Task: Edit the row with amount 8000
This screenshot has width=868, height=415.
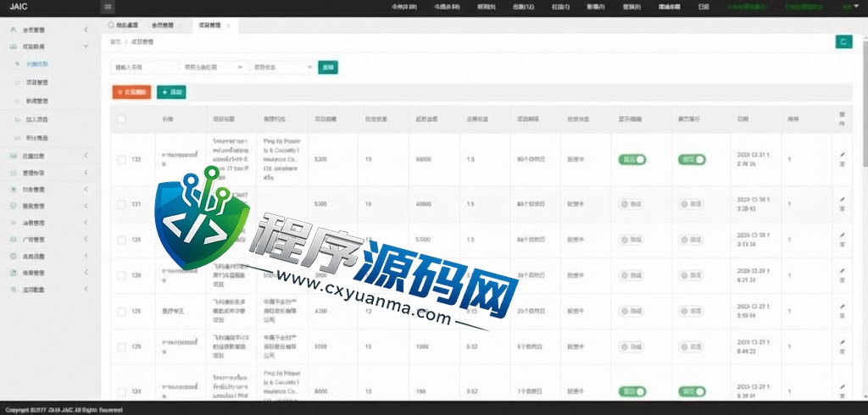Action: 842,387
